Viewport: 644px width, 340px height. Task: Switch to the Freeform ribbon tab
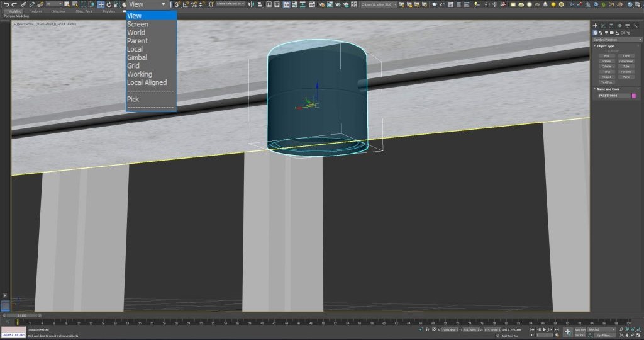point(35,11)
